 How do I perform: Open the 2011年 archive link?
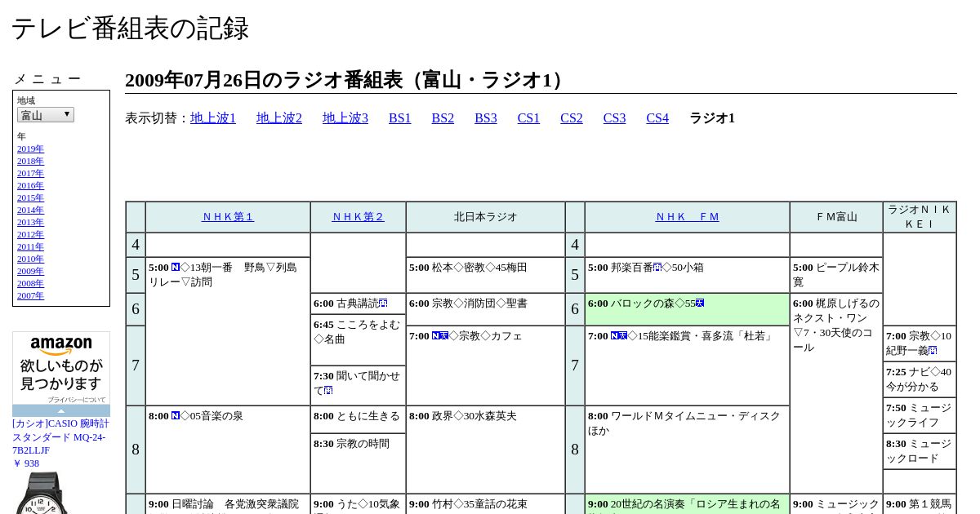click(30, 247)
